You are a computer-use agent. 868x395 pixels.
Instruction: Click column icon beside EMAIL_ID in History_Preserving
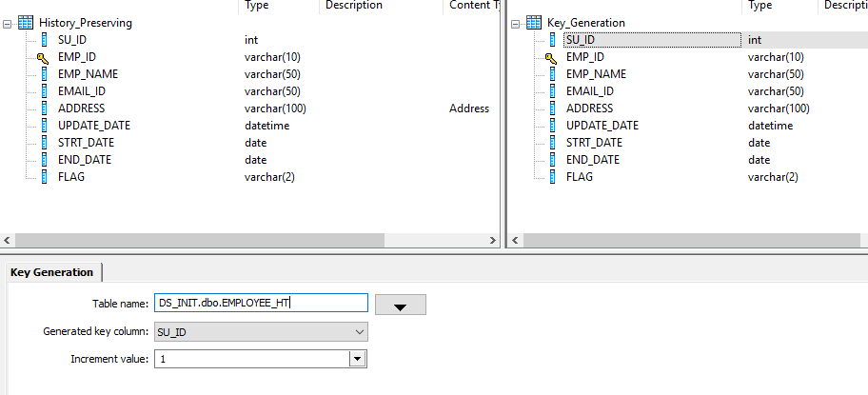(x=45, y=91)
